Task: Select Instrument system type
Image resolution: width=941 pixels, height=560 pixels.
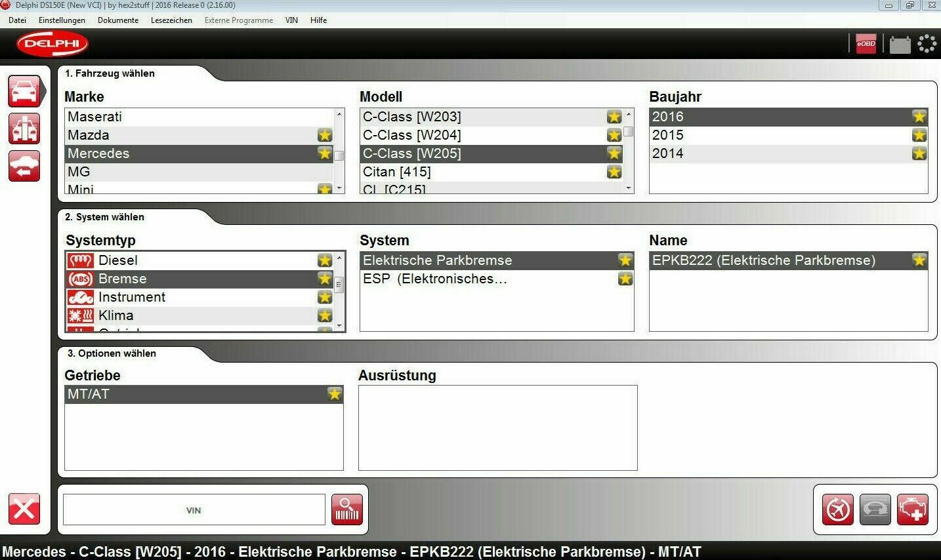Action: [x=199, y=297]
